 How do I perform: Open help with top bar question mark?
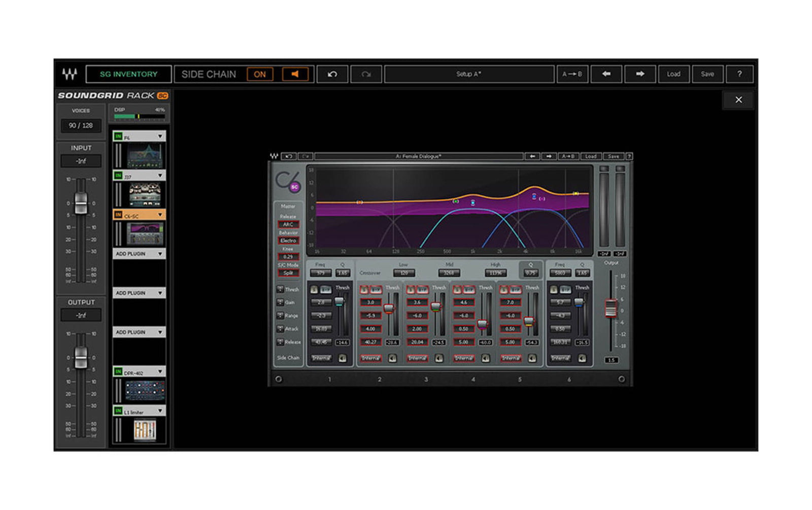[x=739, y=74]
